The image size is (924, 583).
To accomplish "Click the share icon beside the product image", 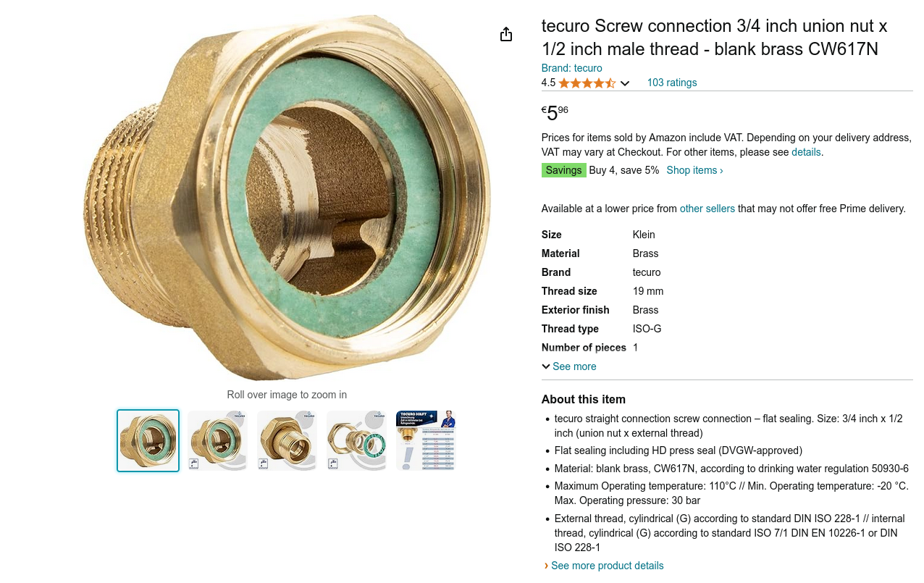I will pos(506,35).
